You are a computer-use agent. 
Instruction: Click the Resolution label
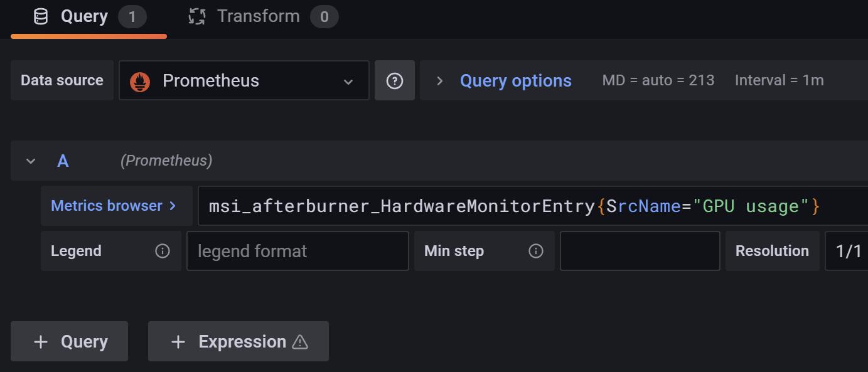pos(772,251)
